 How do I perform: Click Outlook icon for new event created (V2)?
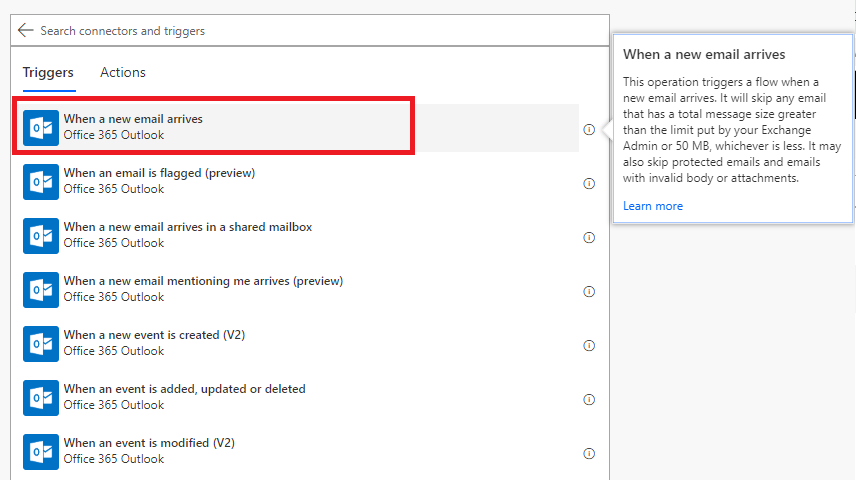[41, 344]
